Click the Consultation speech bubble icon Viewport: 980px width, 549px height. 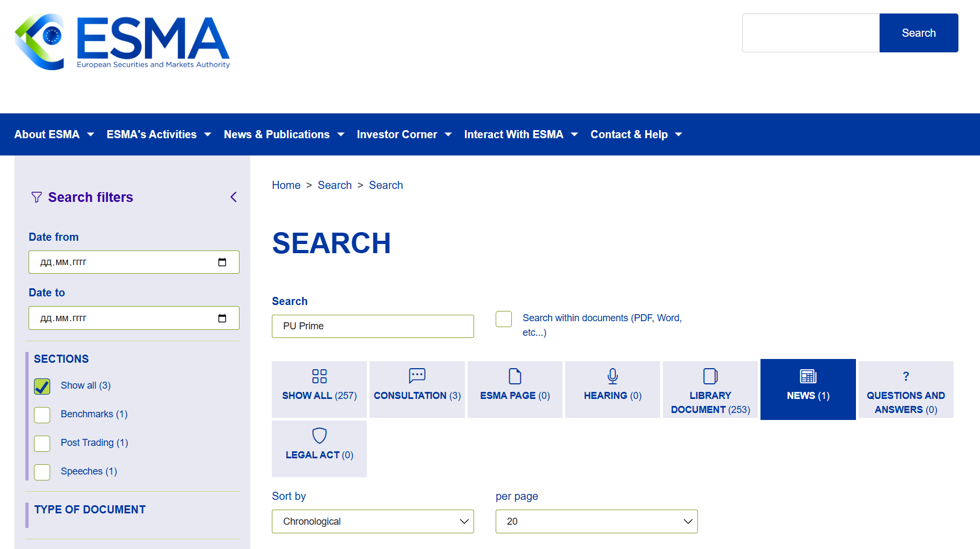pos(417,376)
